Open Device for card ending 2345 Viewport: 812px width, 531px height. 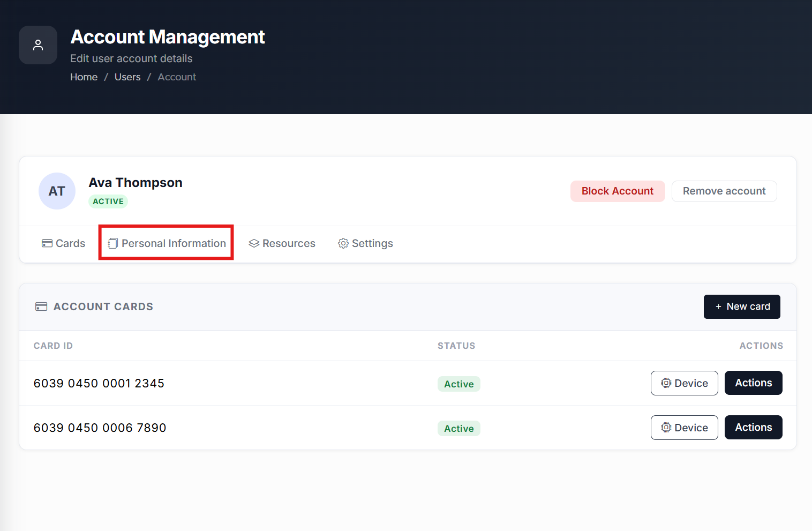(685, 383)
